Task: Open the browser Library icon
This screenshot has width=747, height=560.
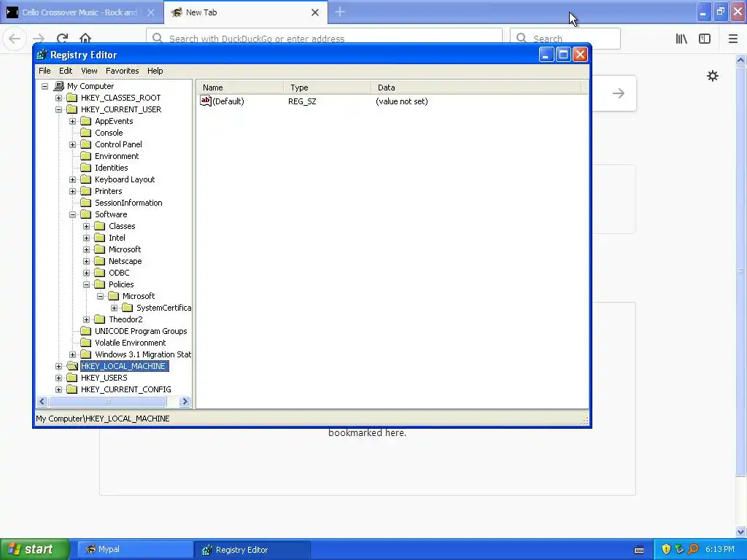Action: tap(682, 39)
